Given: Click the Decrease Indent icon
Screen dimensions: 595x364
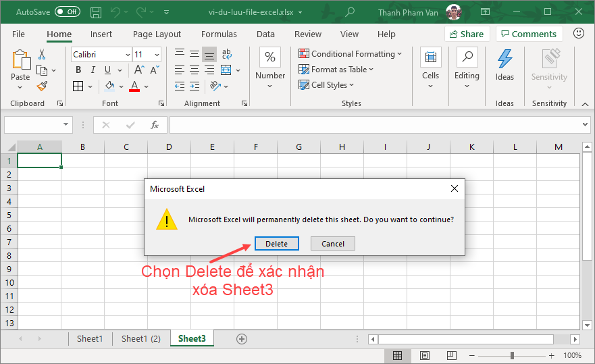Looking at the screenshot, I should (x=180, y=86).
